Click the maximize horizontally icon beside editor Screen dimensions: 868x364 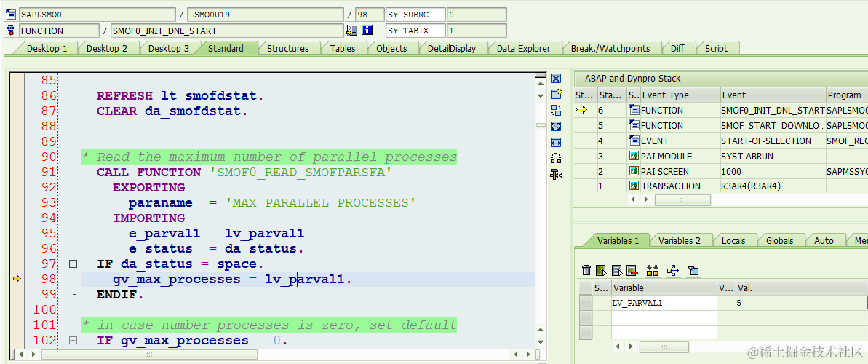[x=557, y=143]
